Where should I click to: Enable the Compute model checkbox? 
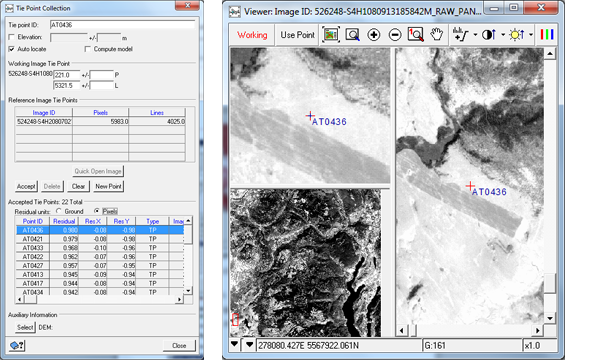pos(88,49)
